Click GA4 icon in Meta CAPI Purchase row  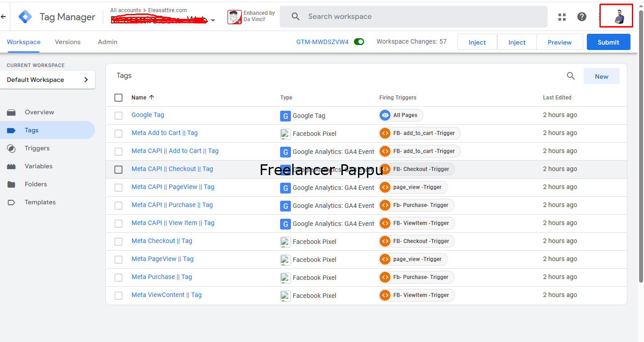pyautogui.click(x=285, y=206)
